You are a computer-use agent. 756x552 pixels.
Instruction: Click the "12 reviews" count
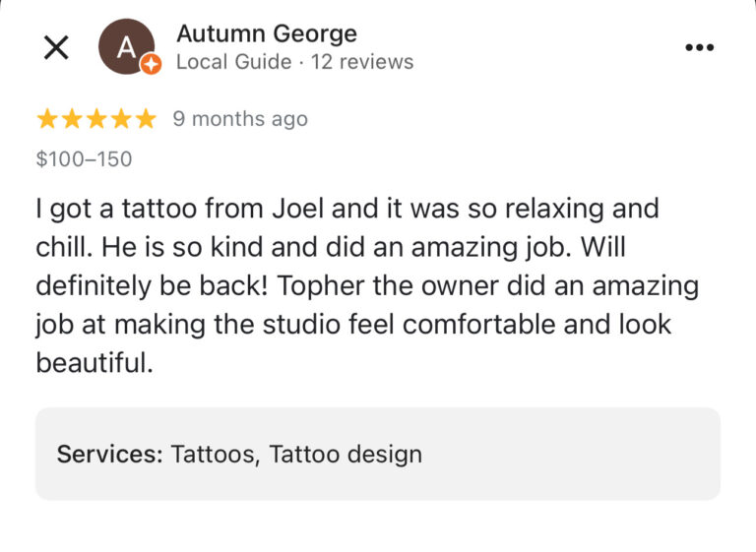[x=362, y=62]
